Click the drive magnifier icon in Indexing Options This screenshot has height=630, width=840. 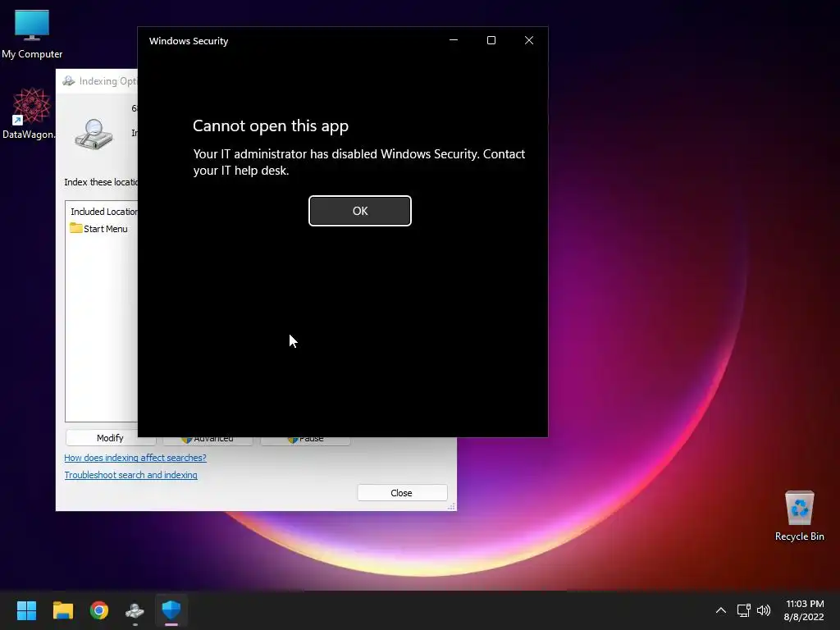pos(94,134)
